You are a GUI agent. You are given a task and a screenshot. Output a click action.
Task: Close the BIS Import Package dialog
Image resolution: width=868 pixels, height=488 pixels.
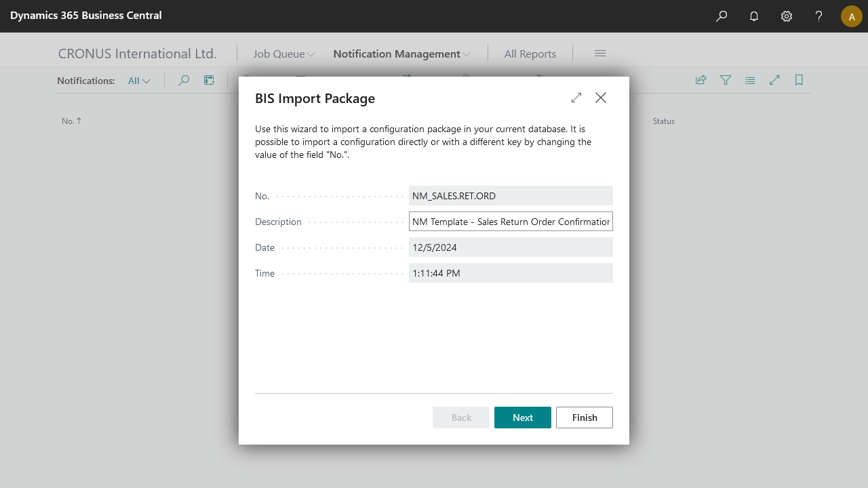[x=601, y=98]
